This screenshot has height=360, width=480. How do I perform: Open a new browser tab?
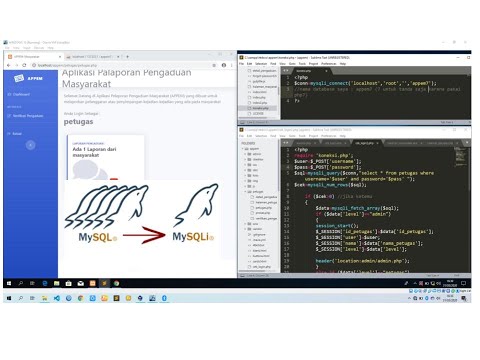127,57
